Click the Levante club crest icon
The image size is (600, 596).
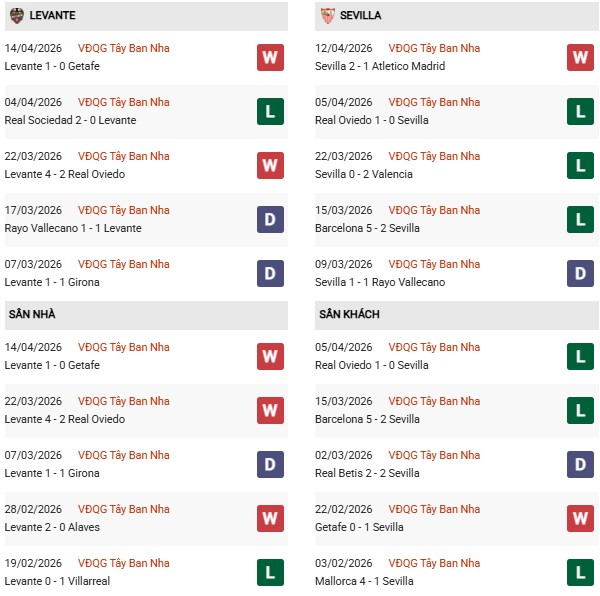pos(16,15)
